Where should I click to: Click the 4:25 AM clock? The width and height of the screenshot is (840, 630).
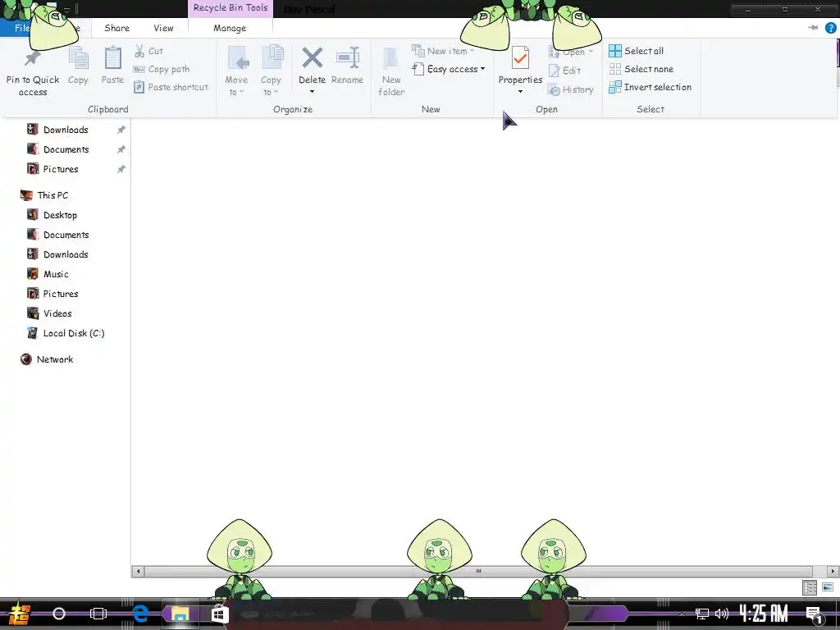pyautogui.click(x=764, y=614)
